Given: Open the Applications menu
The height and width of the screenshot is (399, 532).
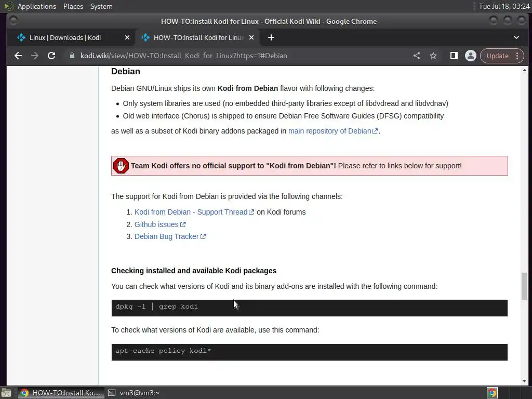Looking at the screenshot, I should 37,6.
